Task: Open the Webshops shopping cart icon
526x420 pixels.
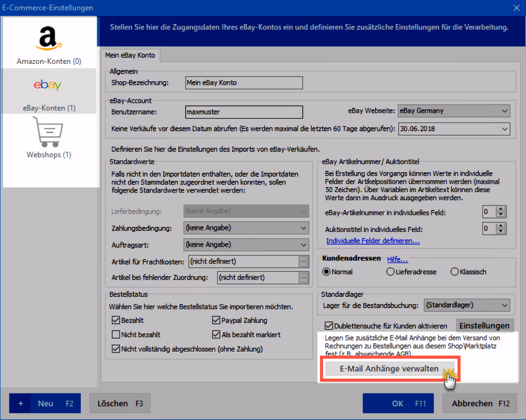Action: tap(48, 132)
